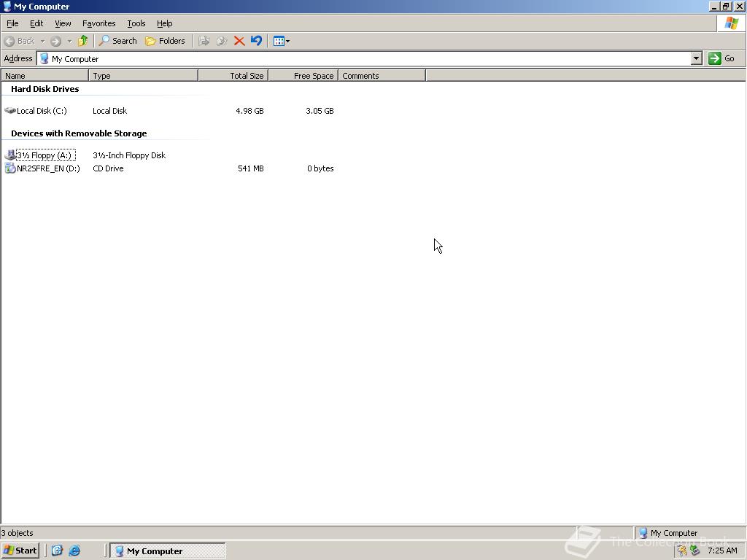Viewport: 747px width, 560px height.
Task: Click Devices with Removable Storage header
Action: [79, 133]
